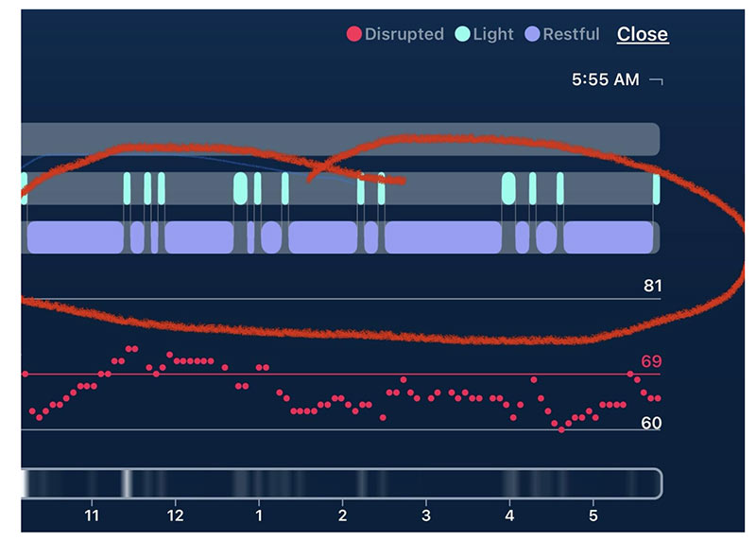Tap the wide Light segment just after 4
The image size is (756, 541).
tap(508, 187)
